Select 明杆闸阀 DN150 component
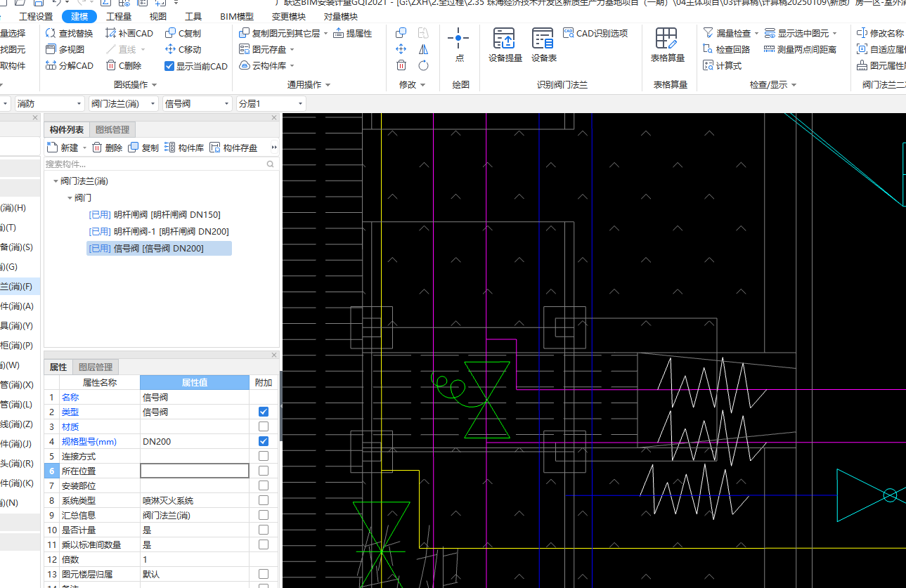906x588 pixels. point(155,215)
